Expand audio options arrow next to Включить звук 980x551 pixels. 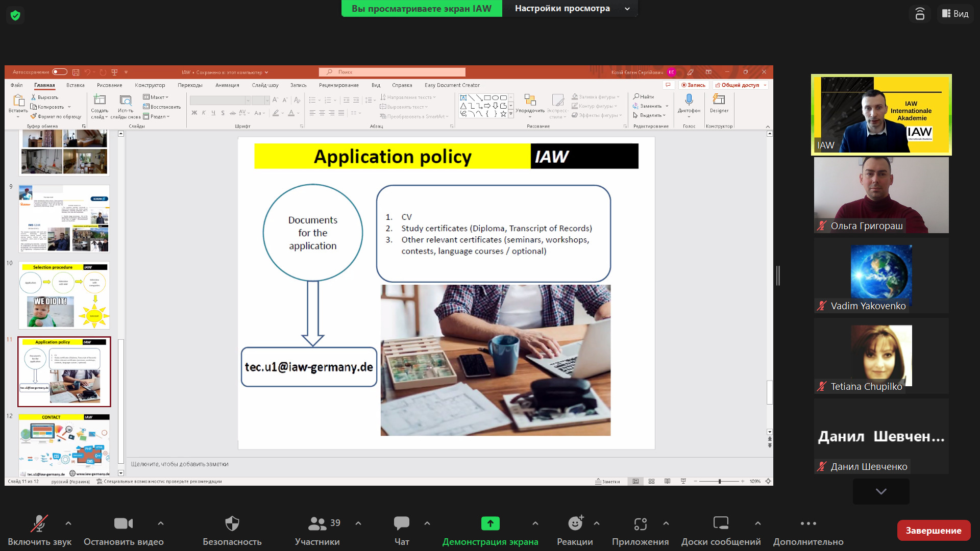[x=68, y=523]
